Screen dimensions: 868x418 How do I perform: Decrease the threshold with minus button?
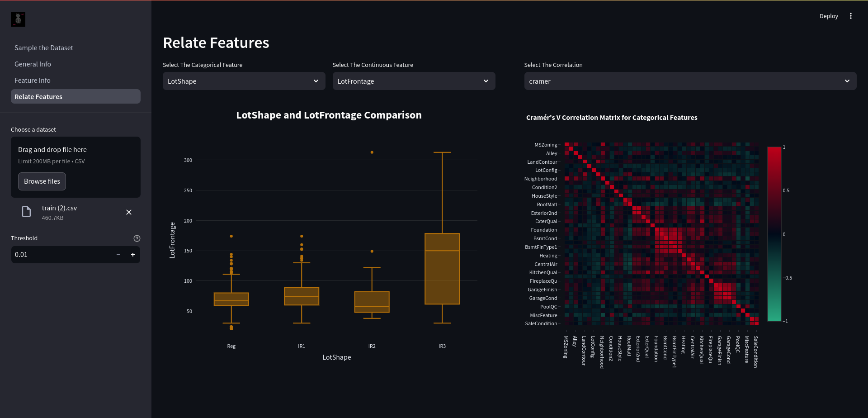(x=118, y=255)
